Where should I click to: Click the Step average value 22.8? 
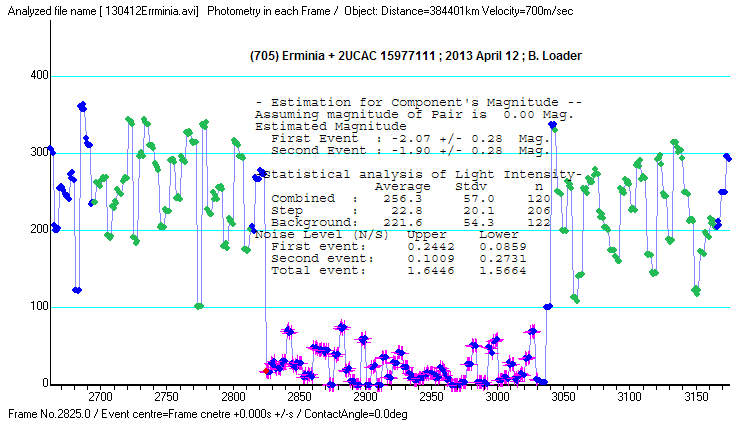pos(406,210)
